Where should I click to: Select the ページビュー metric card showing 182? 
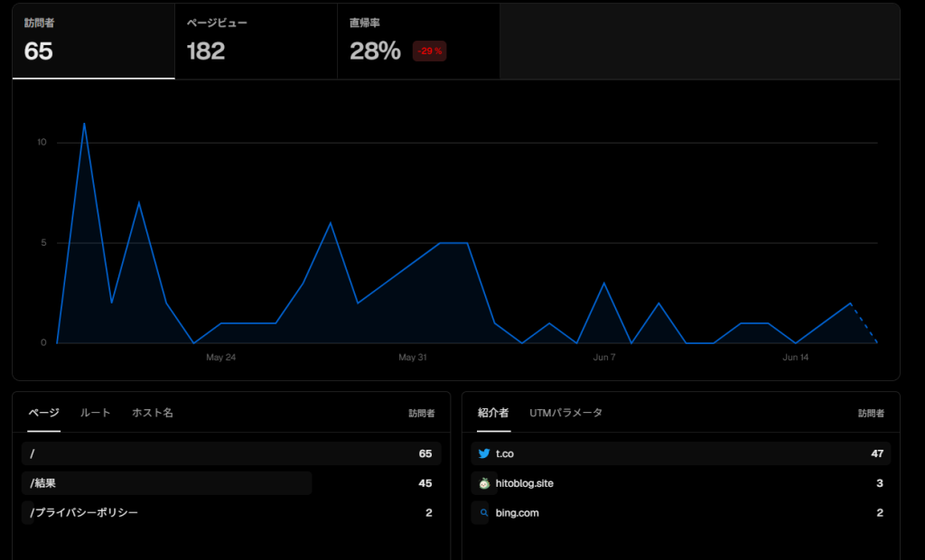pos(256,42)
